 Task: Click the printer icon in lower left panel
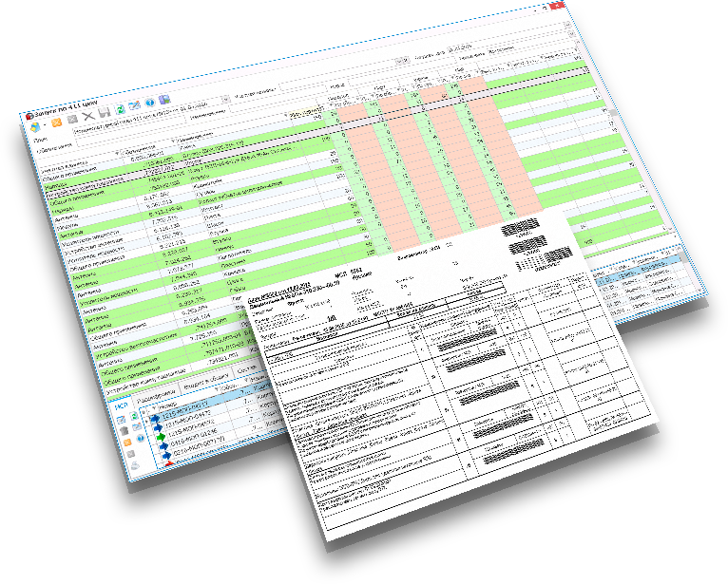tap(135, 465)
